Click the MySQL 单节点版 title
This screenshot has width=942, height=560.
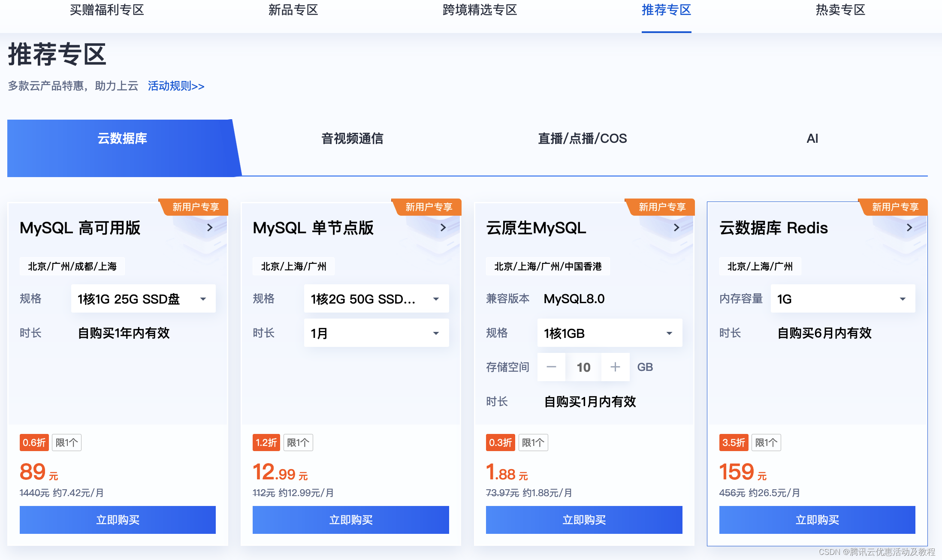coord(313,228)
